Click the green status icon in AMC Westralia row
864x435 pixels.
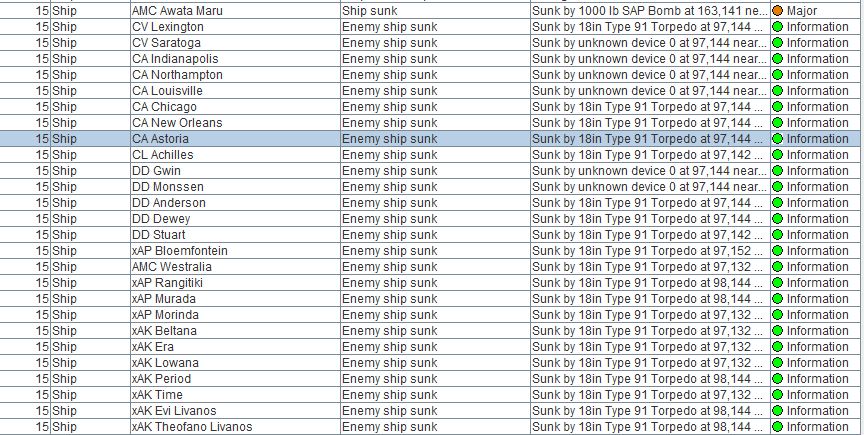click(x=777, y=266)
